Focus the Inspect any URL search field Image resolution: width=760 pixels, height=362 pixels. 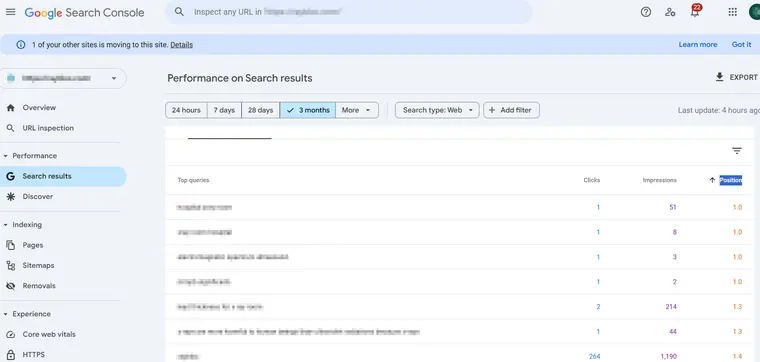point(349,12)
